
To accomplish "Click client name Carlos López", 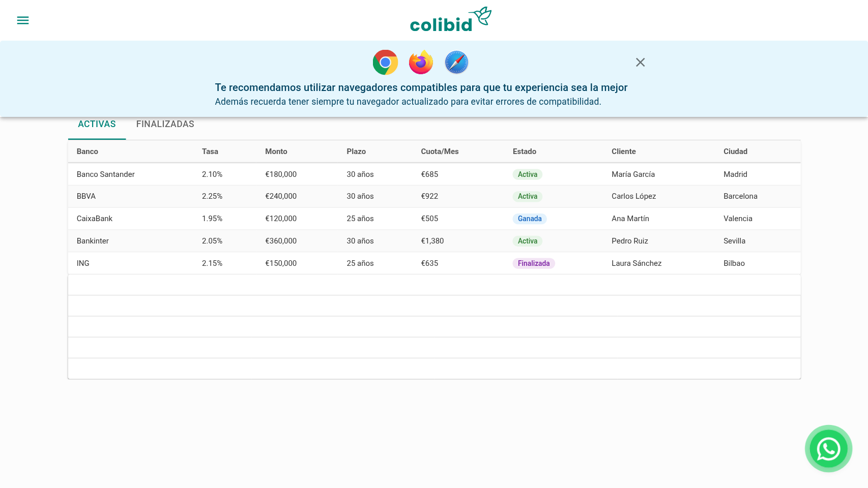I will pyautogui.click(x=633, y=196).
